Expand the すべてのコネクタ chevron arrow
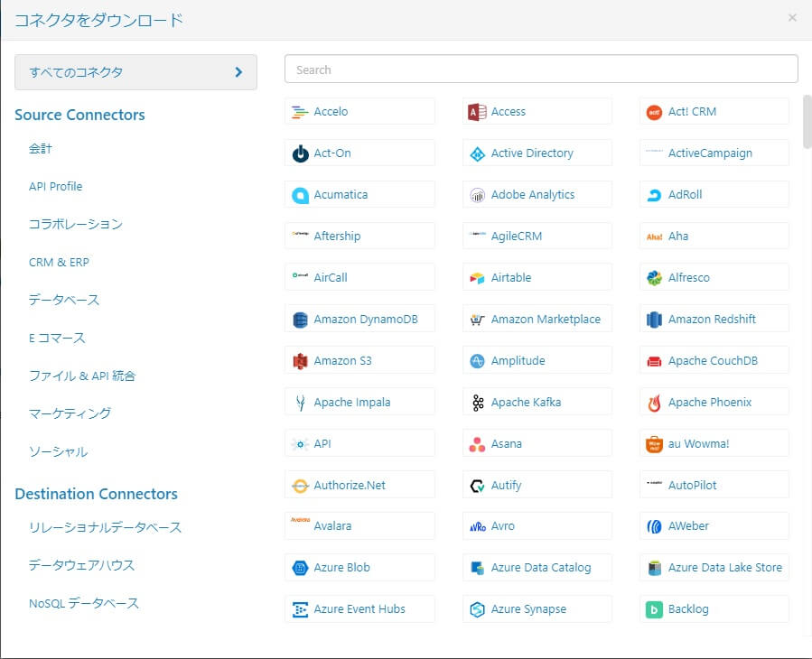 point(238,72)
